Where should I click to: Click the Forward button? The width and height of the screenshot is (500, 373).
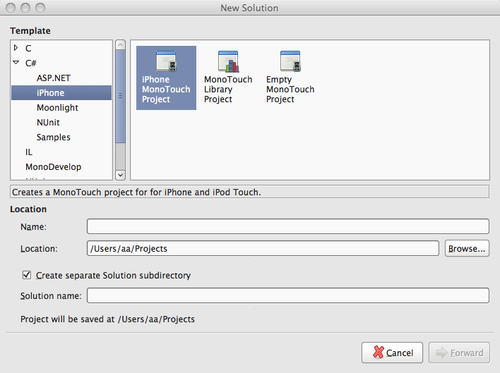pyautogui.click(x=459, y=352)
